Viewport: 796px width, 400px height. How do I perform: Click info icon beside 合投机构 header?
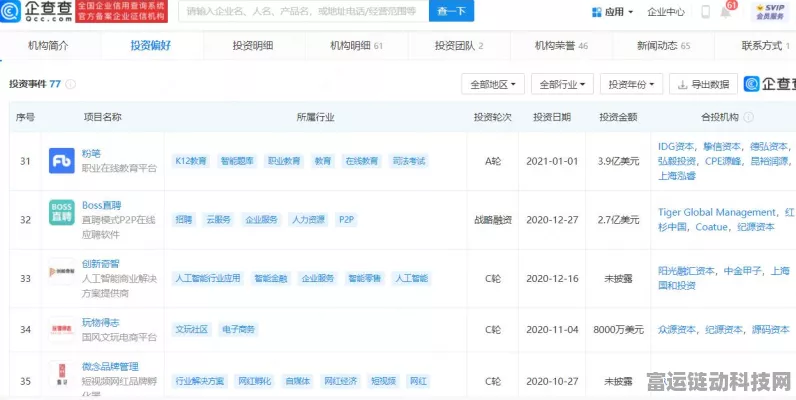click(748, 117)
